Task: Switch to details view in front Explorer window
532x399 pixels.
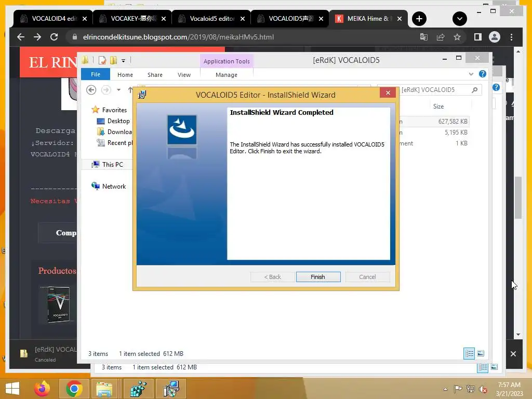Action: pos(469,353)
